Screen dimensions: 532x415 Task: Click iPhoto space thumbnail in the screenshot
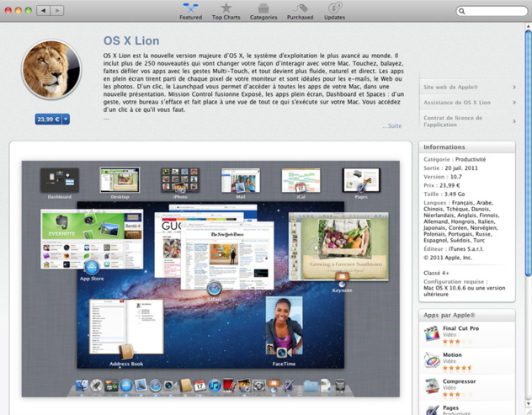[180, 180]
